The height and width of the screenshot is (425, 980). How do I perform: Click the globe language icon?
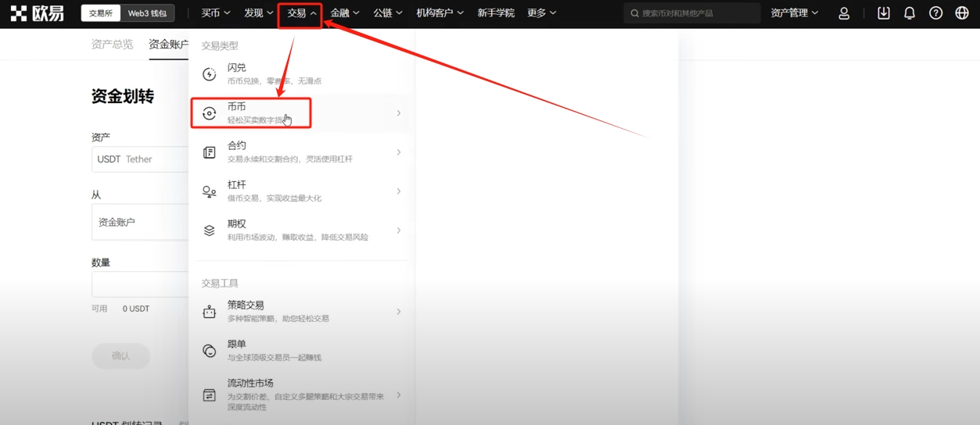[962, 13]
